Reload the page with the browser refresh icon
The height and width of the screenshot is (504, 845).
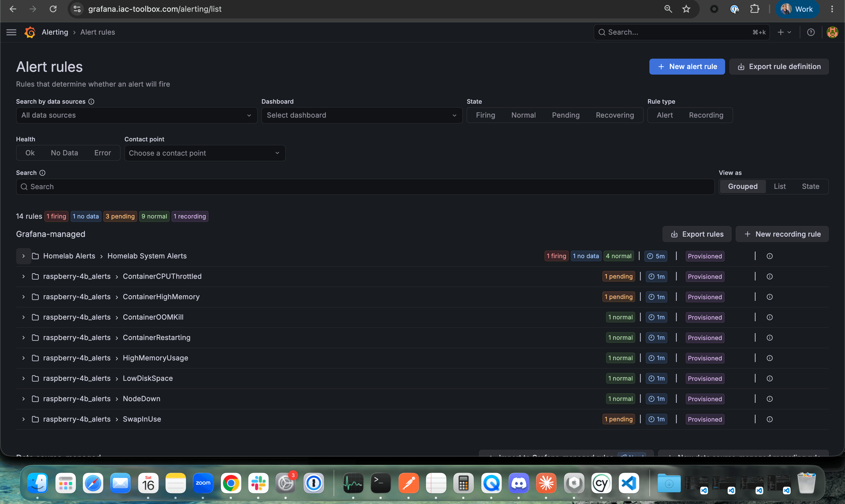(x=53, y=9)
